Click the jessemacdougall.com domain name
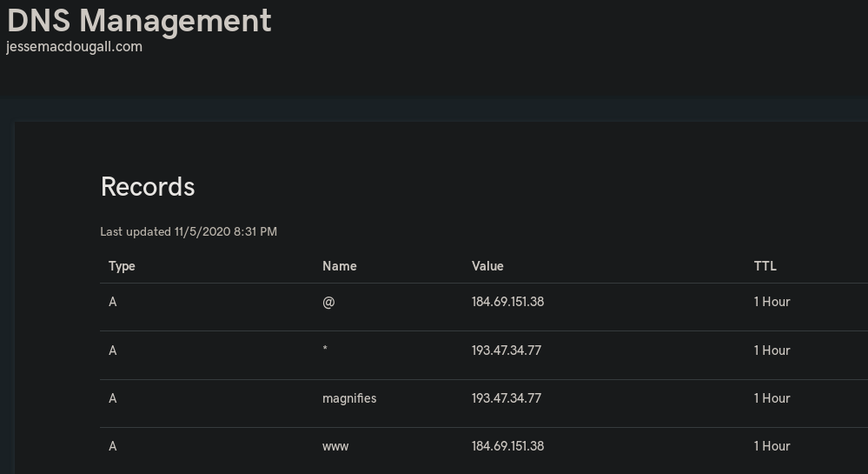This screenshot has width=868, height=474. click(x=74, y=47)
